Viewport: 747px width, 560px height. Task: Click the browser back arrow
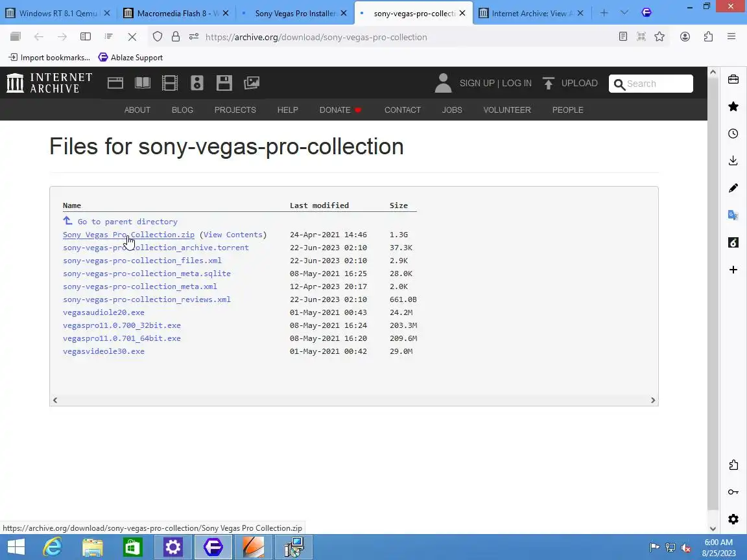[x=39, y=37]
